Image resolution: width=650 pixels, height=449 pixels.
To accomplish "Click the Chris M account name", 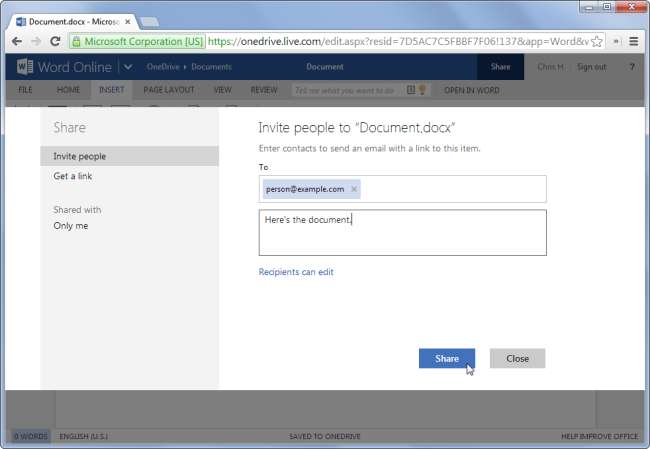I will click(x=550, y=67).
